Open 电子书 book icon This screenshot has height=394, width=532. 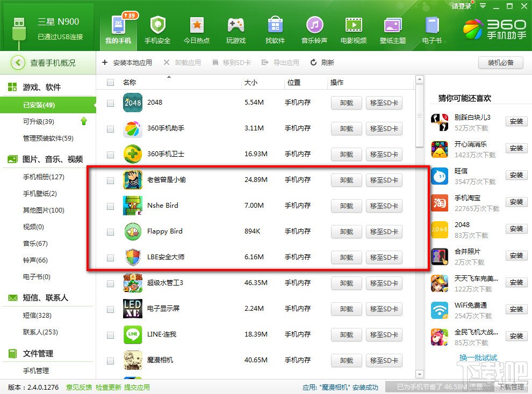432,25
